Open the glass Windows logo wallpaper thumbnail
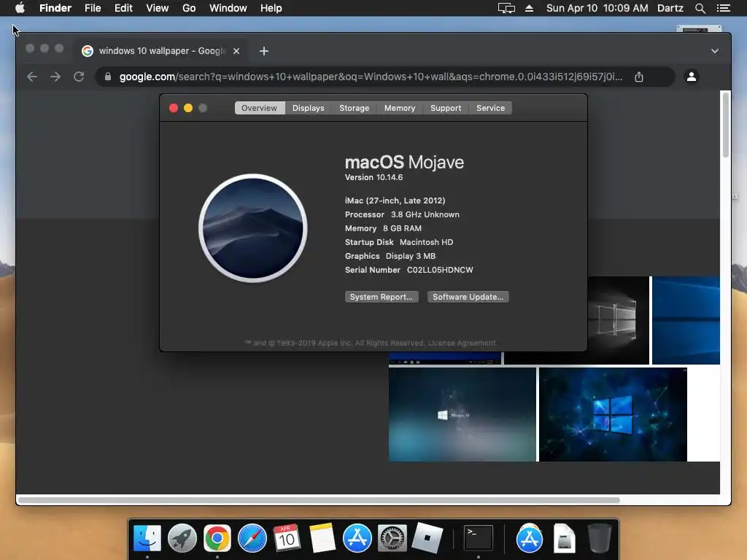Screen dimensions: 747x560 coord(618,321)
